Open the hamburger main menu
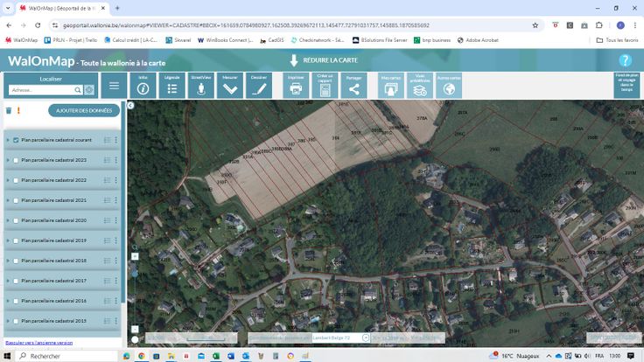Screen dimensions: 644x362 pos(114,86)
